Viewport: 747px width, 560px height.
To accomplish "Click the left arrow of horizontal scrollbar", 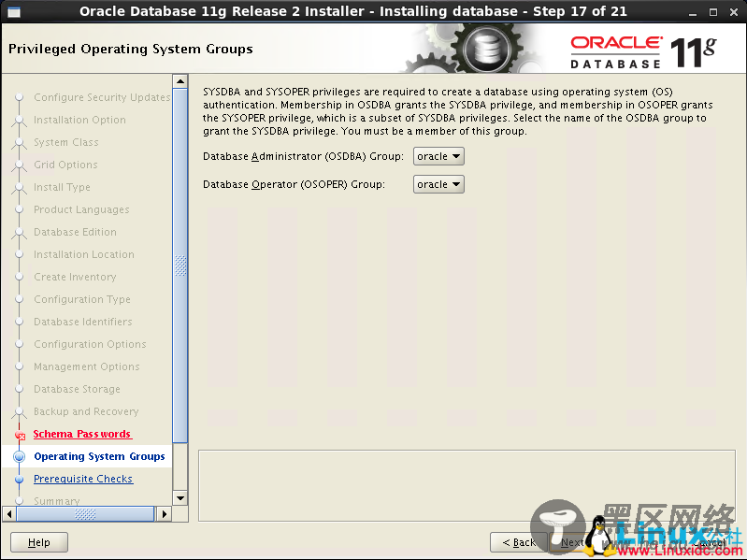I will 9,514.
